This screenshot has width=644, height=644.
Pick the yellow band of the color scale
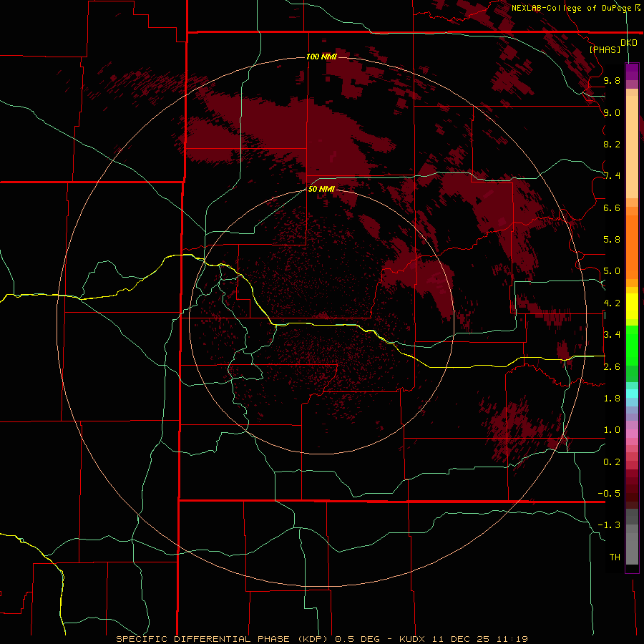(632, 306)
